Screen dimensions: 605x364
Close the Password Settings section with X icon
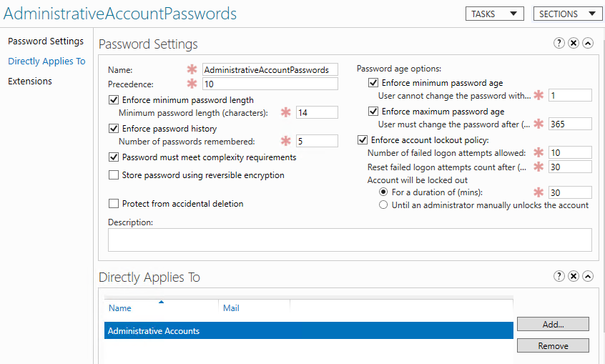coord(574,44)
